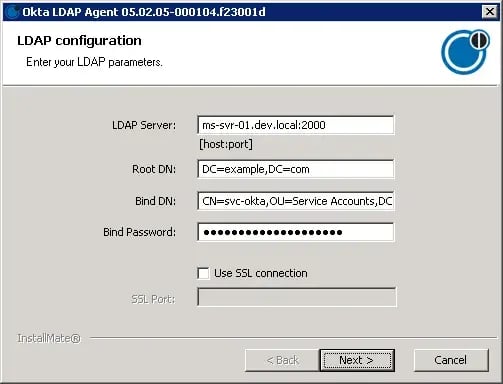This screenshot has height=384, width=503.
Task: Enable the Use SSL connection checkbox
Action: click(203, 273)
